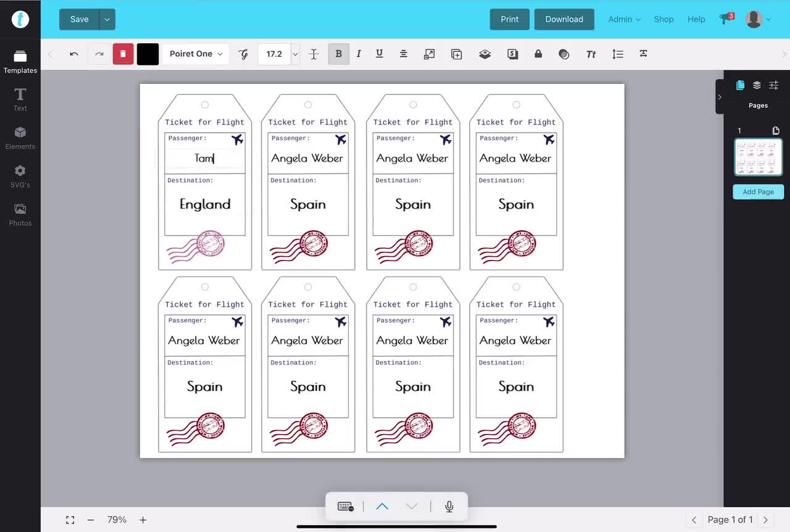Viewport: 790px width, 532px height.
Task: Click the text shadow S icon
Action: [512, 54]
